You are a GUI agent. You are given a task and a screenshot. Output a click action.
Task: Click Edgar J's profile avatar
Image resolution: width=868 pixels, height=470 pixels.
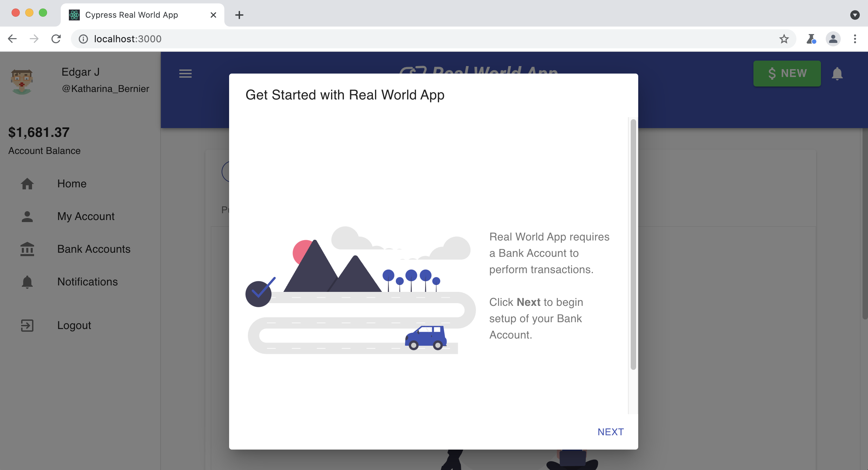tap(22, 81)
